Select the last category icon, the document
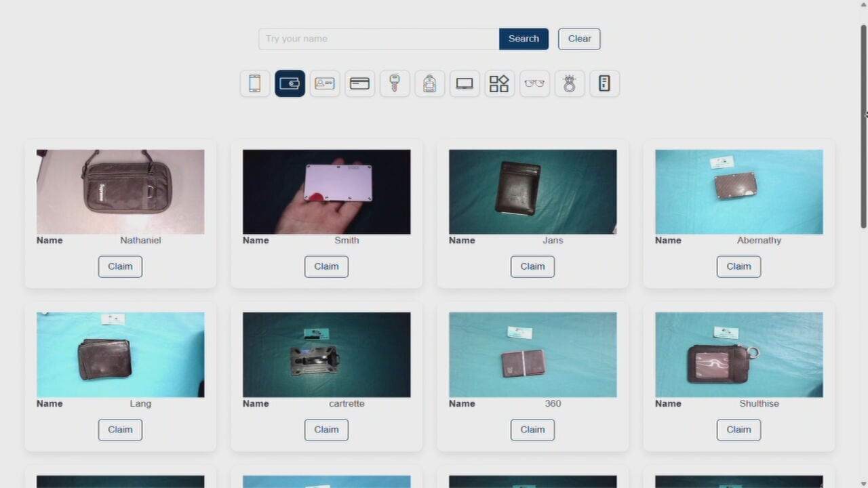The image size is (868, 488). pyautogui.click(x=604, y=83)
